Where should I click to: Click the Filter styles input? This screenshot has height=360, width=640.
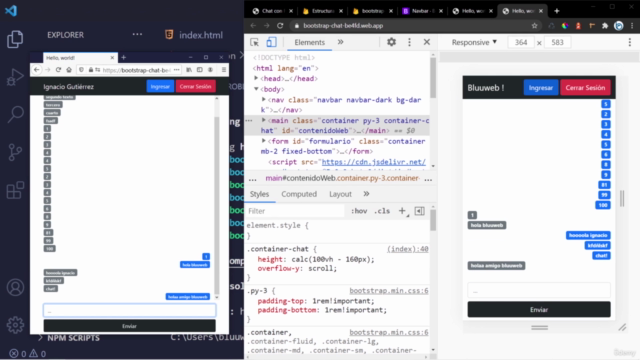295,211
